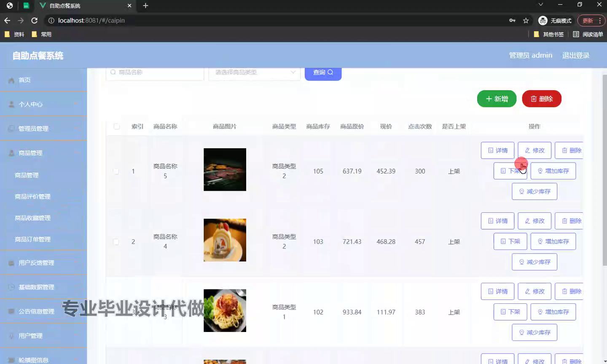Click 增加库存 for 商品名称5 row

(553, 171)
